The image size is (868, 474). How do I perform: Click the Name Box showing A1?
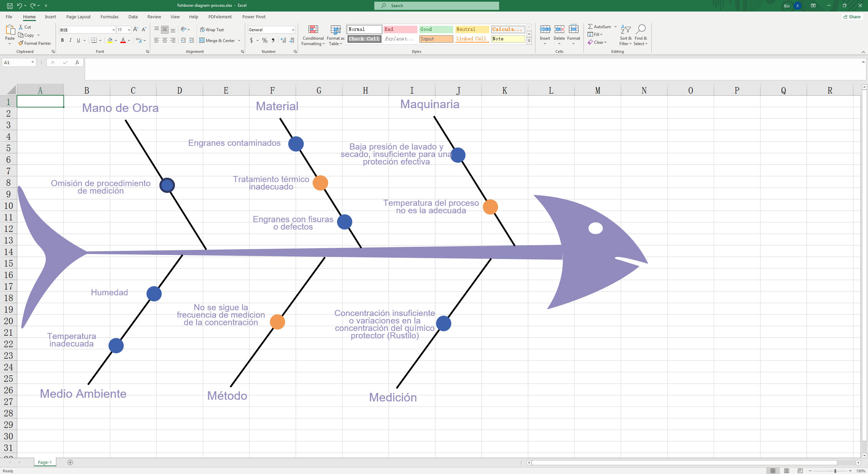click(16, 62)
